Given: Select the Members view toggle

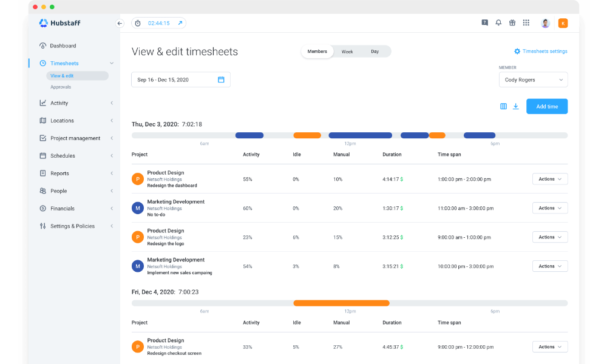Looking at the screenshot, I should pyautogui.click(x=317, y=52).
